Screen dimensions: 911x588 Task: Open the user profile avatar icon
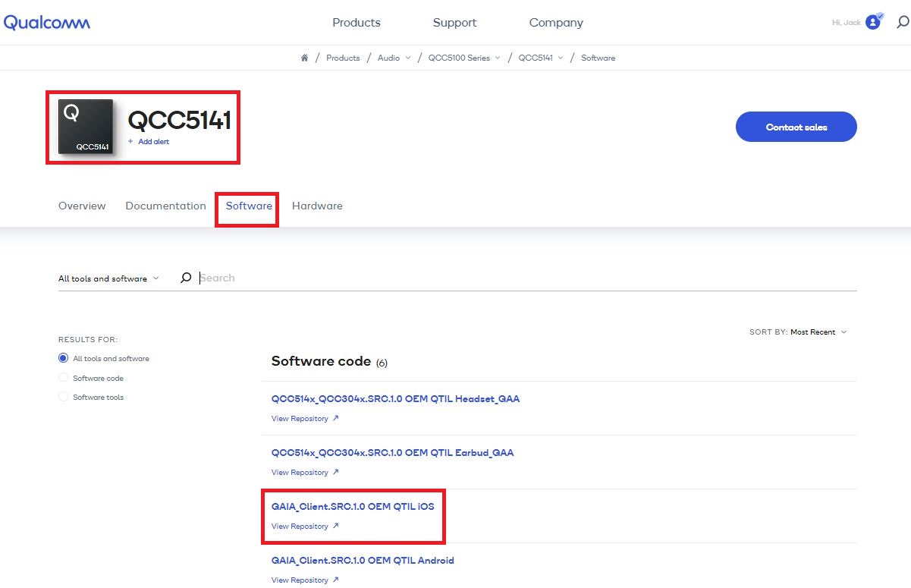tap(873, 23)
